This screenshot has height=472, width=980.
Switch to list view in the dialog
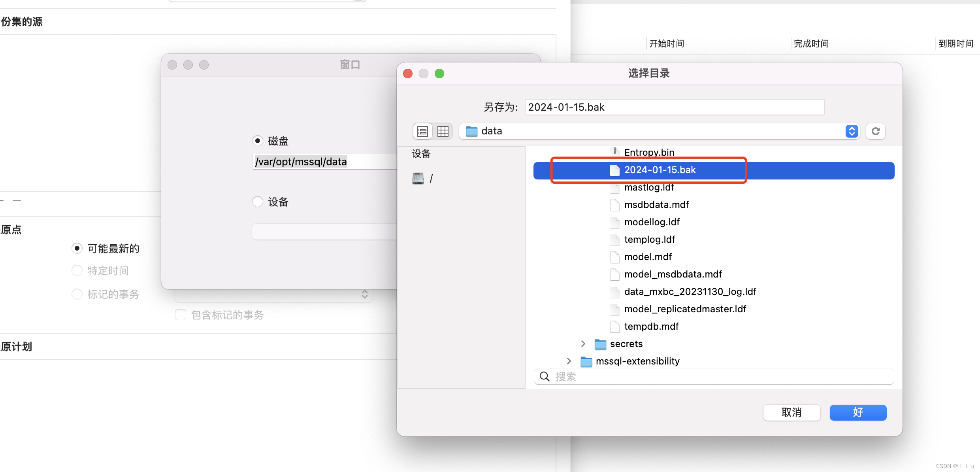(x=422, y=131)
